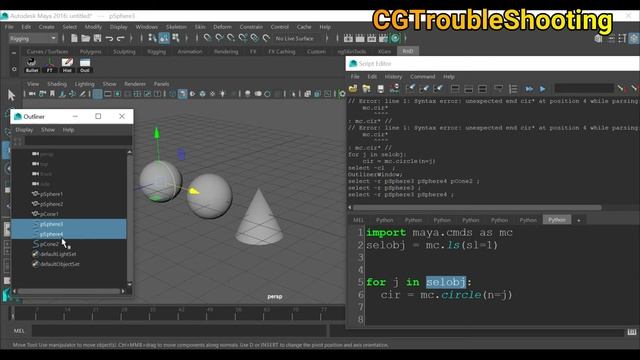Open File menu in Maya main menu bar
The height and width of the screenshot is (360, 640).
click(x=9, y=27)
